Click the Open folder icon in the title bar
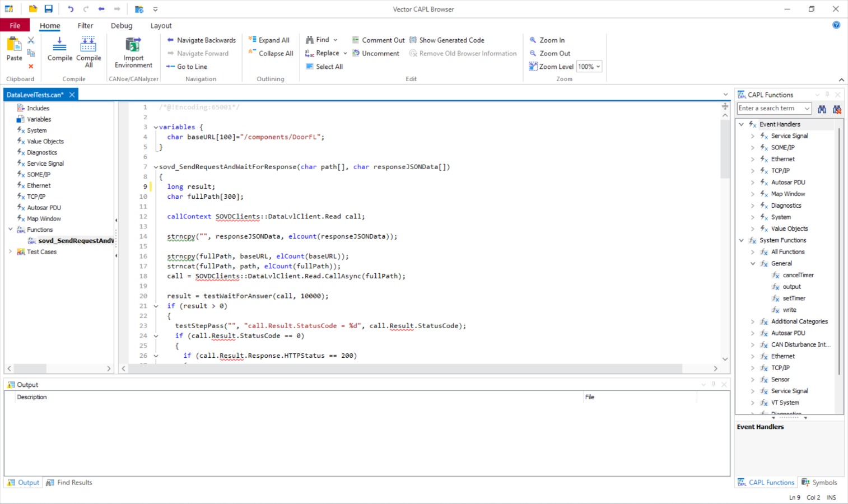848x504 pixels. point(33,9)
